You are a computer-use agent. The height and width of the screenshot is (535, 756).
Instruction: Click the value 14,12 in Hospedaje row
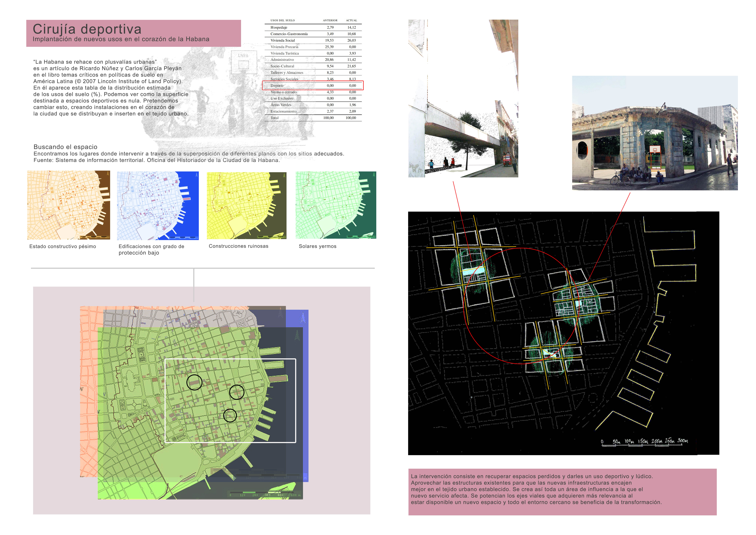(x=352, y=28)
